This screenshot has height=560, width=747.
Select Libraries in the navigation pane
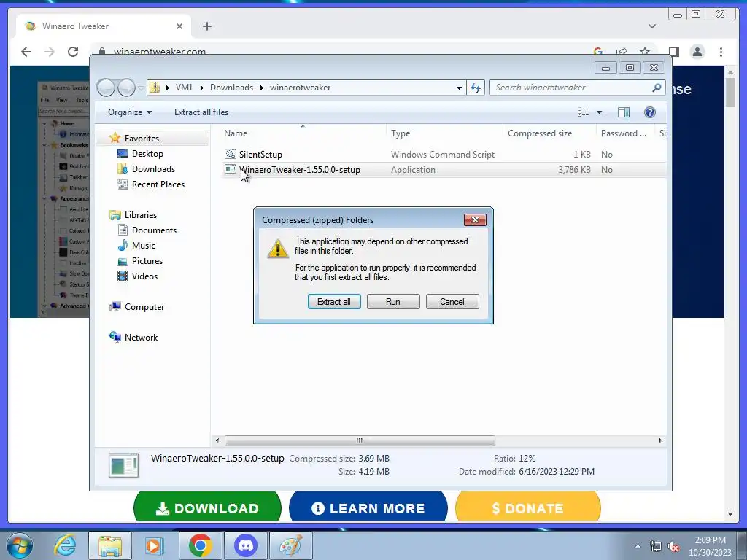point(141,215)
